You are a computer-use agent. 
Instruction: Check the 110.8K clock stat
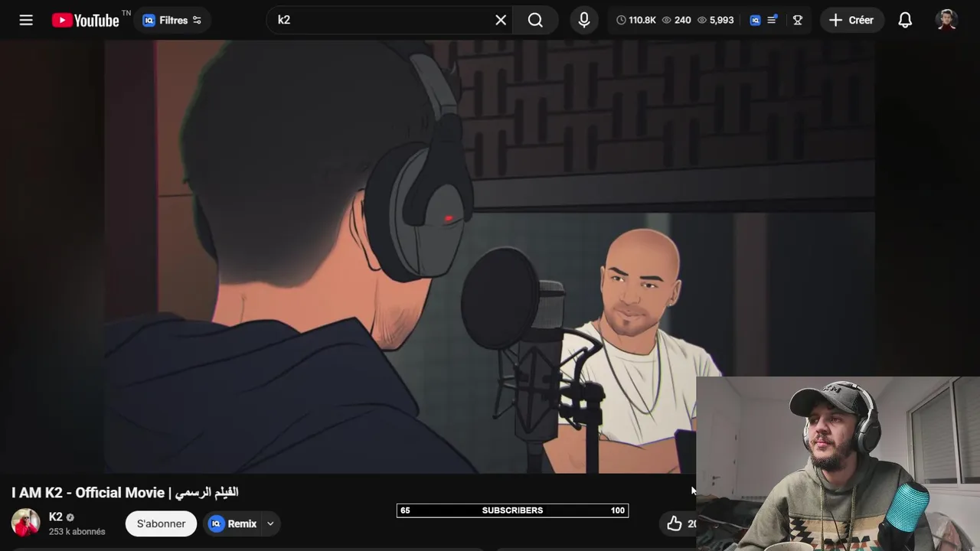pos(636,20)
